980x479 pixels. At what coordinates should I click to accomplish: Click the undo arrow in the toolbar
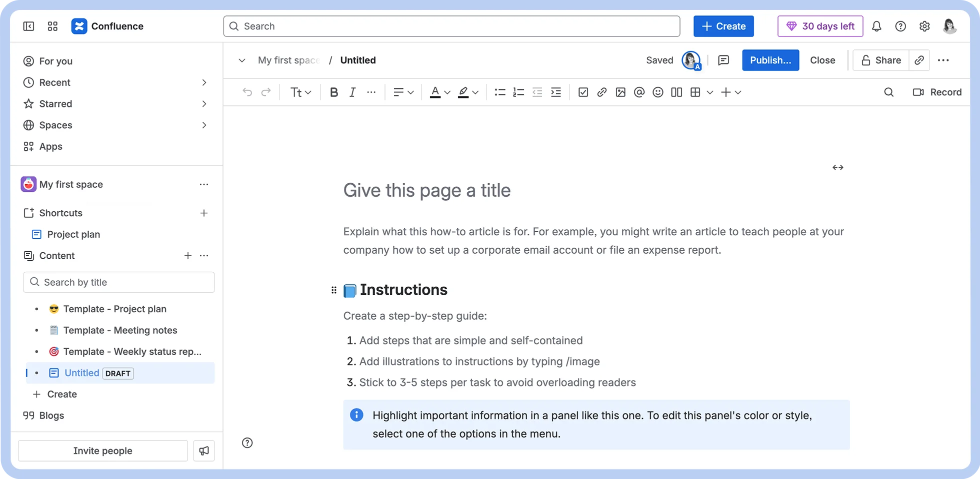(x=247, y=92)
